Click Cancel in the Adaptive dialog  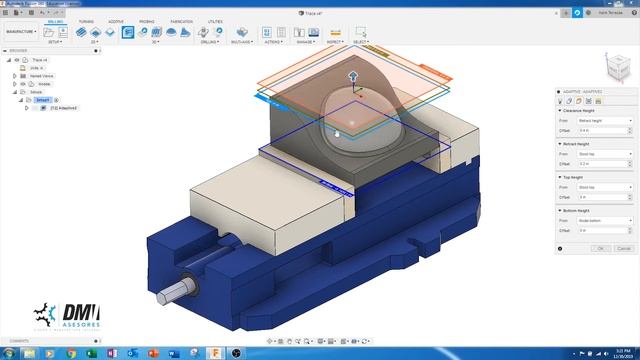624,249
